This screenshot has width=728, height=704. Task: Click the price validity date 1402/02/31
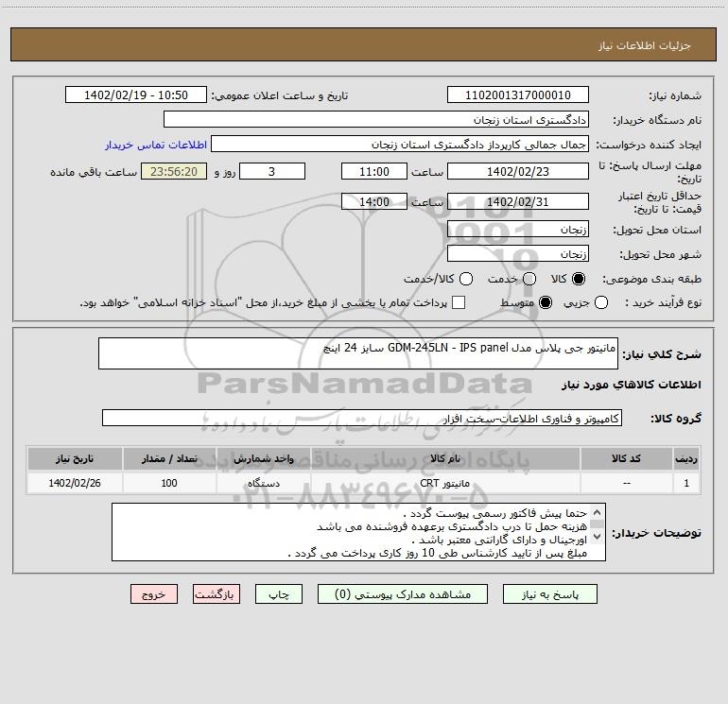[518, 201]
